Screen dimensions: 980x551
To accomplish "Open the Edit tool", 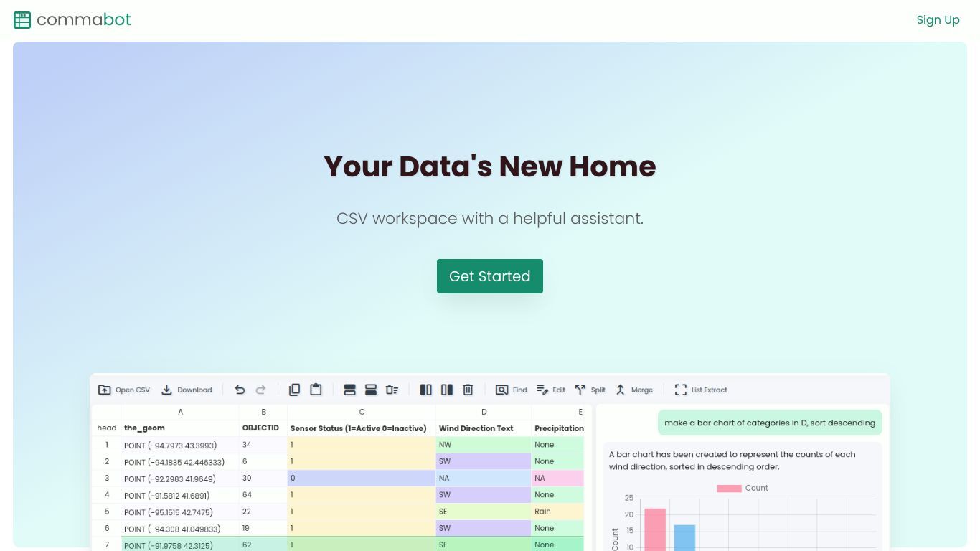I will click(x=551, y=390).
